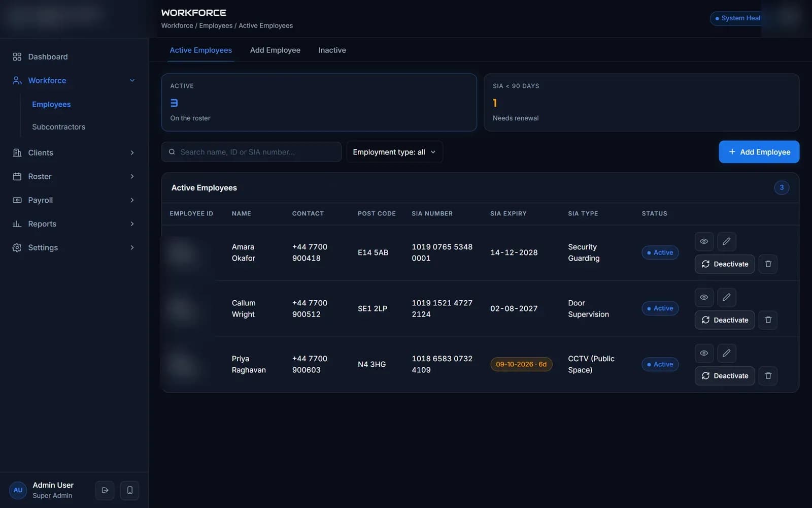Image resolution: width=812 pixels, height=508 pixels.
Task: Switch to the Add Employee tab
Action: pos(275,50)
